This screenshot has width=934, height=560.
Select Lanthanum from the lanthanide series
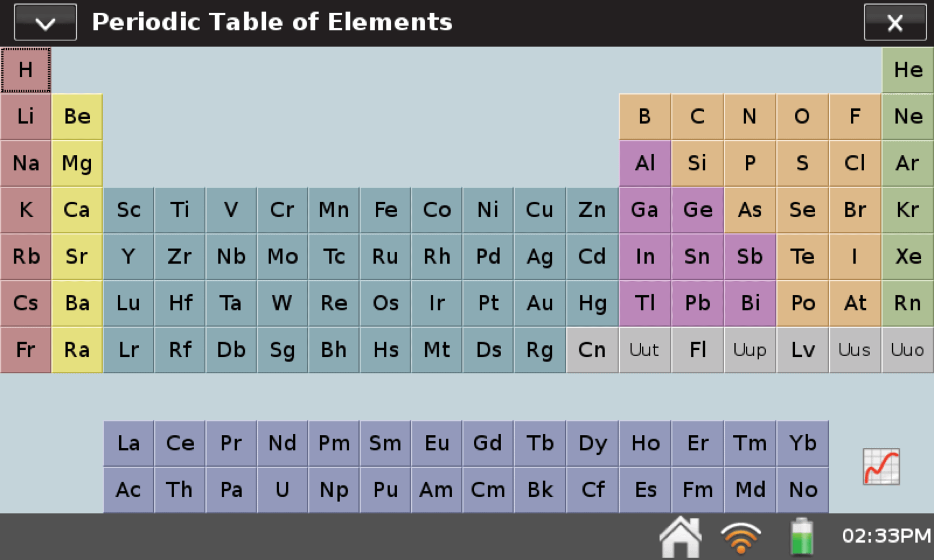(x=128, y=443)
